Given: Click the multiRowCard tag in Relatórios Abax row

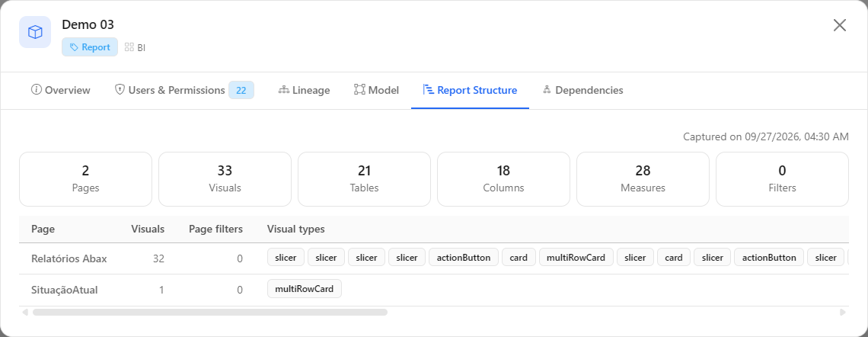Looking at the screenshot, I should pos(576,257).
